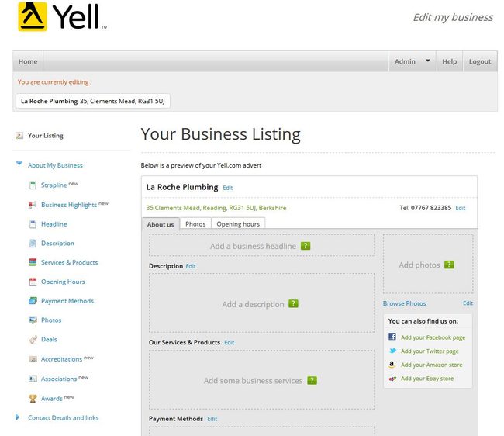Click the Photos picture icon in sidebar
Viewport: 504px width, 436px height.
coord(33,320)
